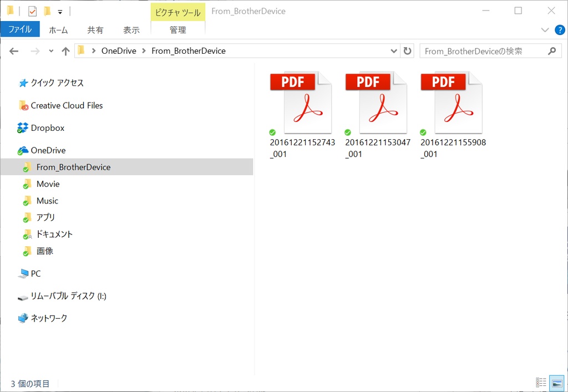Click OneDrive in the address breadcrumb
568x392 pixels.
(119, 51)
